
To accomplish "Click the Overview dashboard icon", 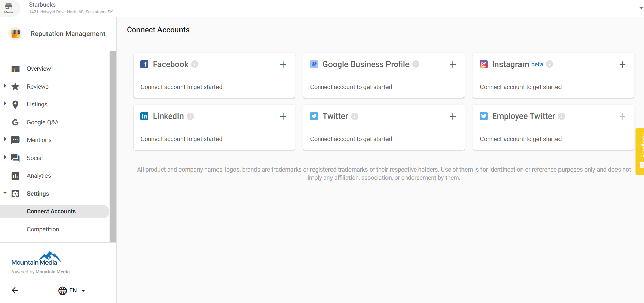I will pyautogui.click(x=15, y=69).
